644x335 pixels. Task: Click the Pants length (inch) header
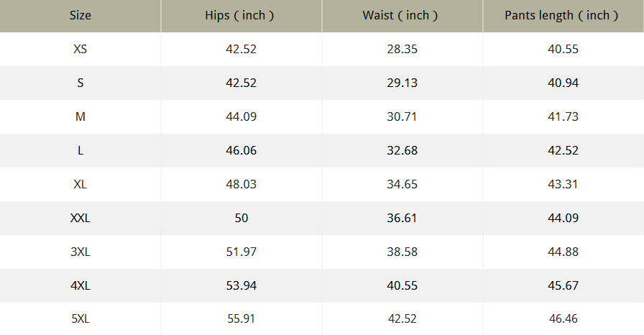click(563, 15)
